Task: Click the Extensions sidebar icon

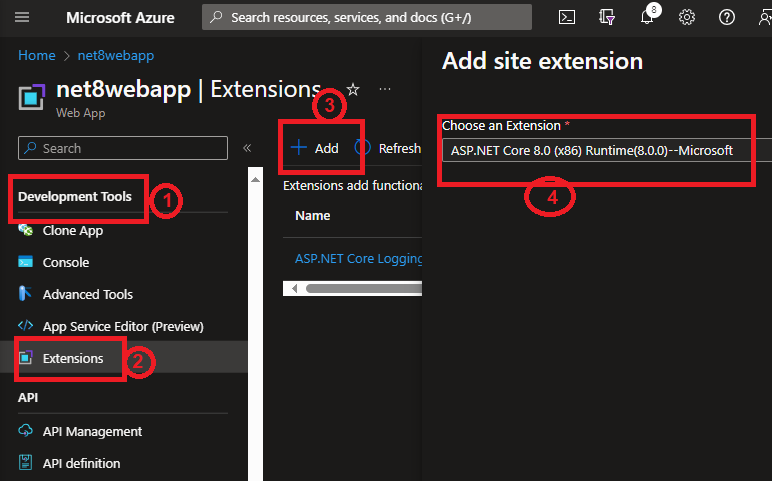Action: 26,357
